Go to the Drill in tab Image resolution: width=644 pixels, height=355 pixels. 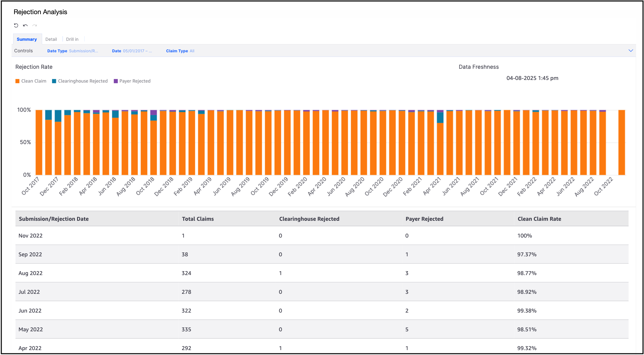72,39
